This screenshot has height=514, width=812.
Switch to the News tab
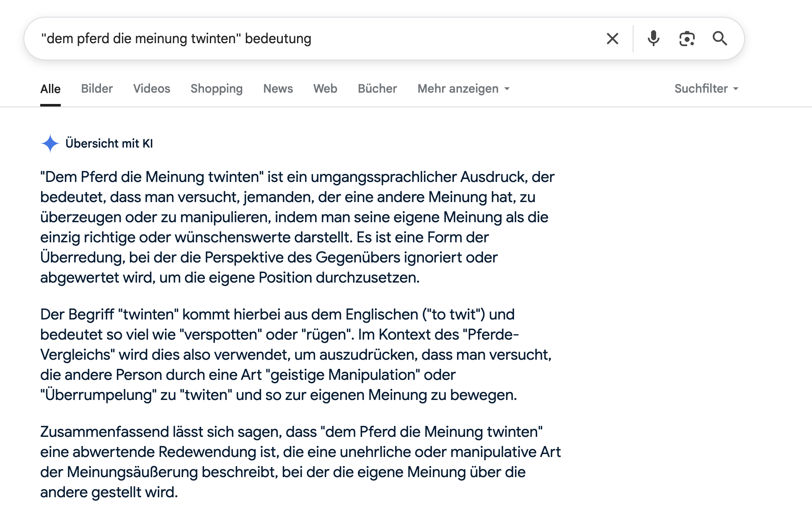pos(278,89)
